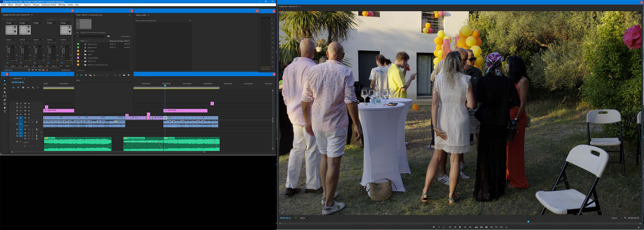Click Export Frame camera icon in Program monitor
Viewport: 644px width, 230px height.
click(486, 227)
